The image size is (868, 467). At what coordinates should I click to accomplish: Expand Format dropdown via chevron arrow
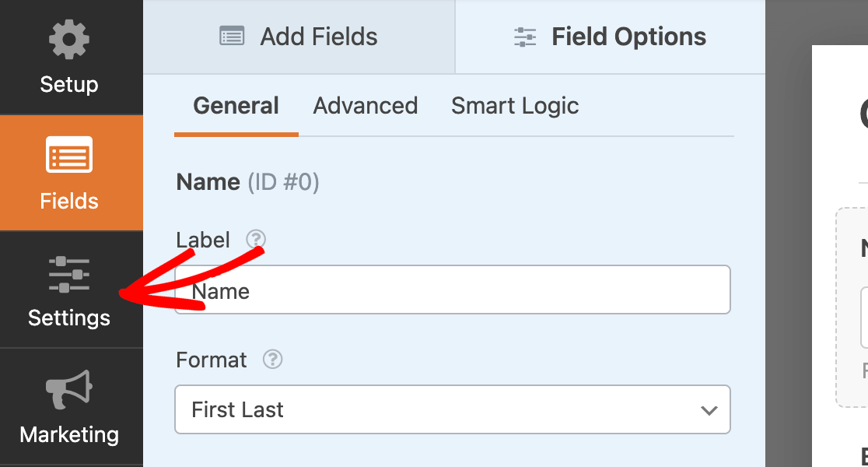(709, 410)
